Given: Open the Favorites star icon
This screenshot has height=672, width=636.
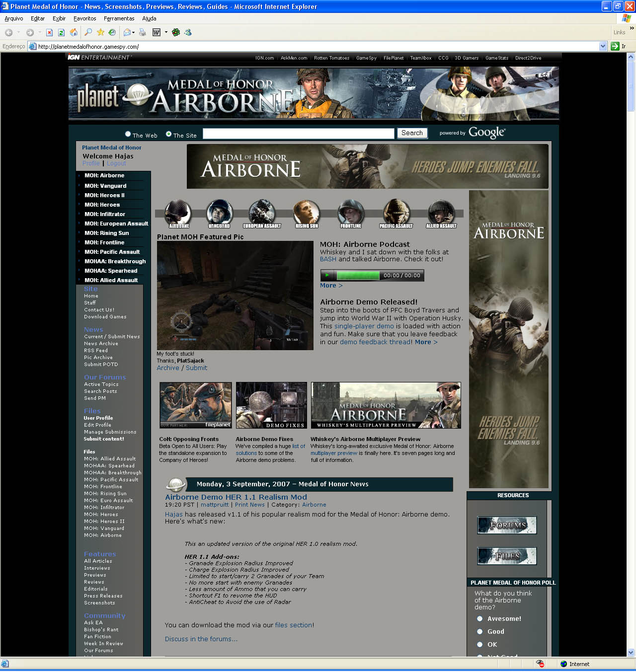Looking at the screenshot, I should tap(100, 32).
